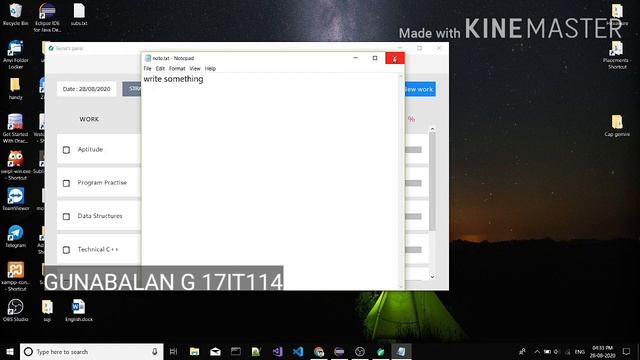
Task: Click scroll down arrow in work list
Action: tap(432, 277)
